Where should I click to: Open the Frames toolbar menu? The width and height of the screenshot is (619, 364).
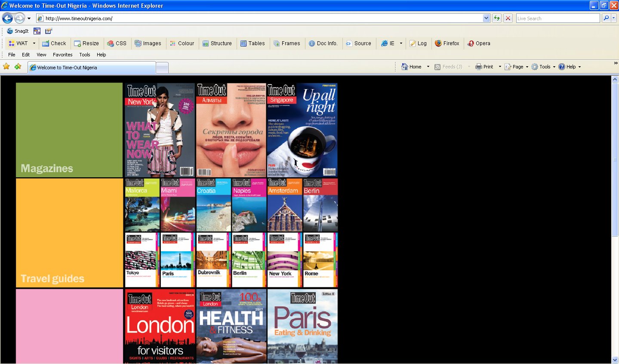point(287,43)
